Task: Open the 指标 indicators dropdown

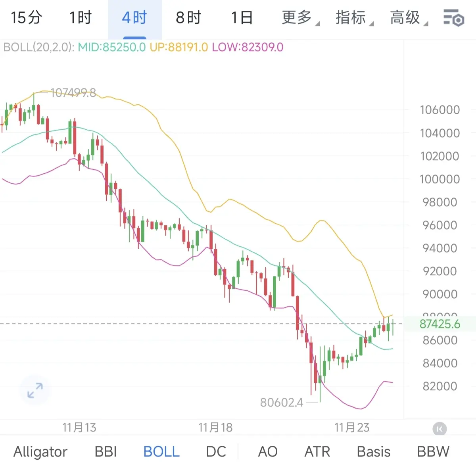Action: point(355,18)
